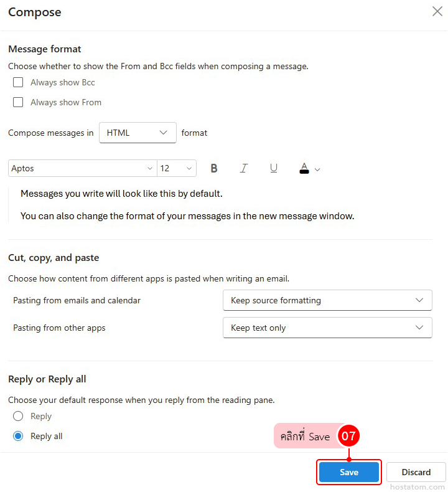Image resolution: width=448 pixels, height=492 pixels.
Task: Toggle italic formatting icon
Action: point(243,169)
